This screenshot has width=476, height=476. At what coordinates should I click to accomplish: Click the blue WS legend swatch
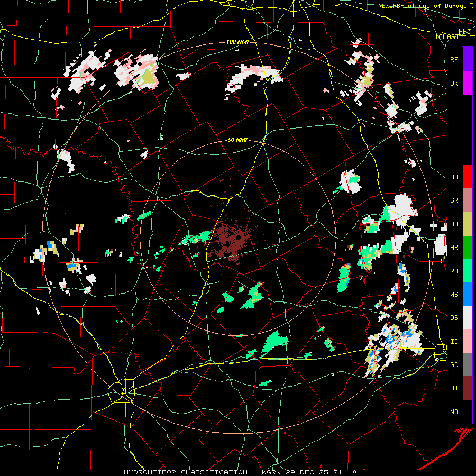467,294
